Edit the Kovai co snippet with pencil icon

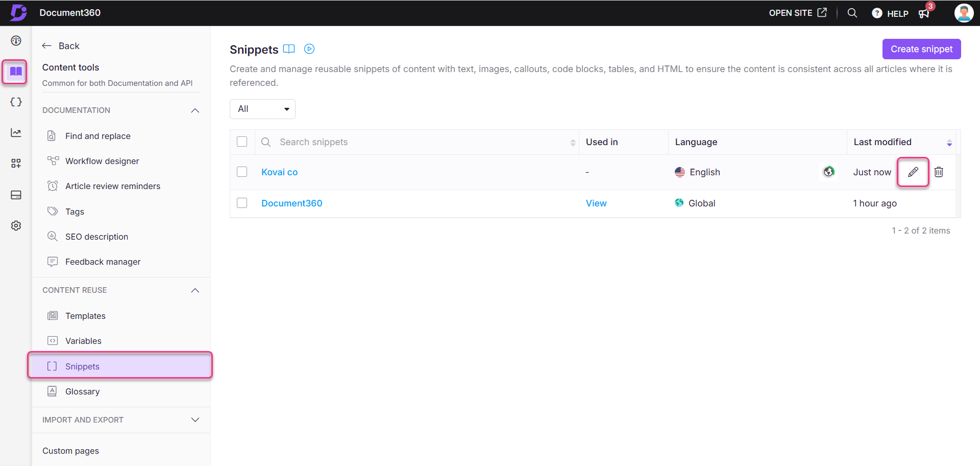pos(913,172)
